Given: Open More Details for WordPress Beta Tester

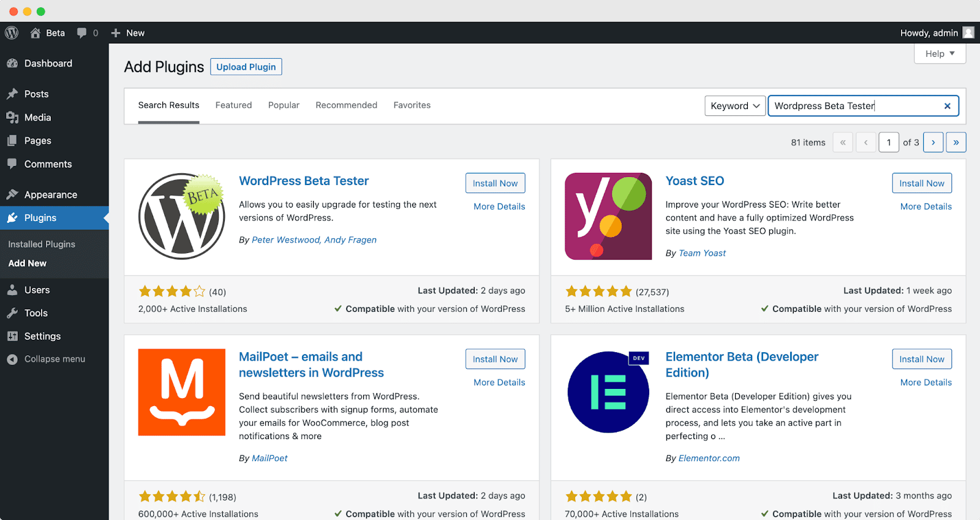Looking at the screenshot, I should tap(499, 206).
